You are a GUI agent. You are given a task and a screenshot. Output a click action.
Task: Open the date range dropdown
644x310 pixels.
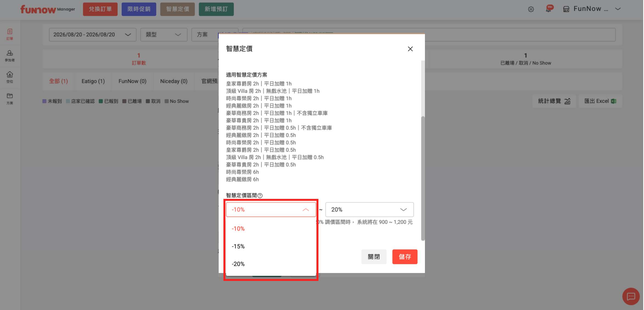click(93, 35)
